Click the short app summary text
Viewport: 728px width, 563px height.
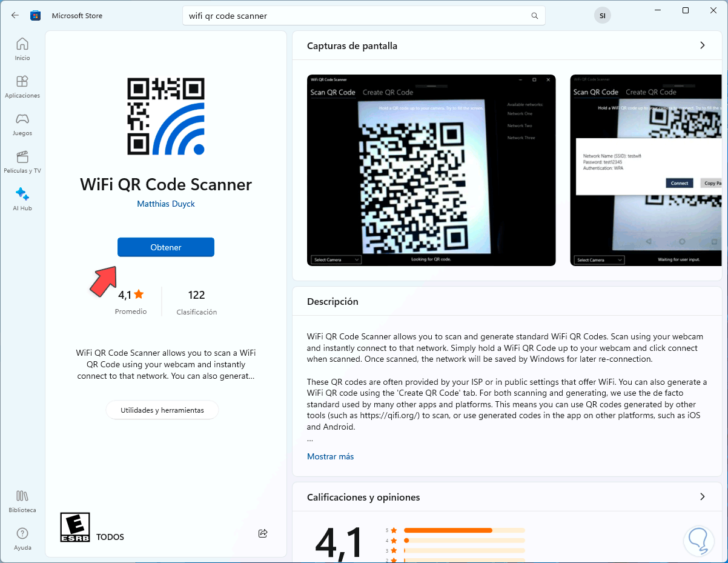(166, 364)
